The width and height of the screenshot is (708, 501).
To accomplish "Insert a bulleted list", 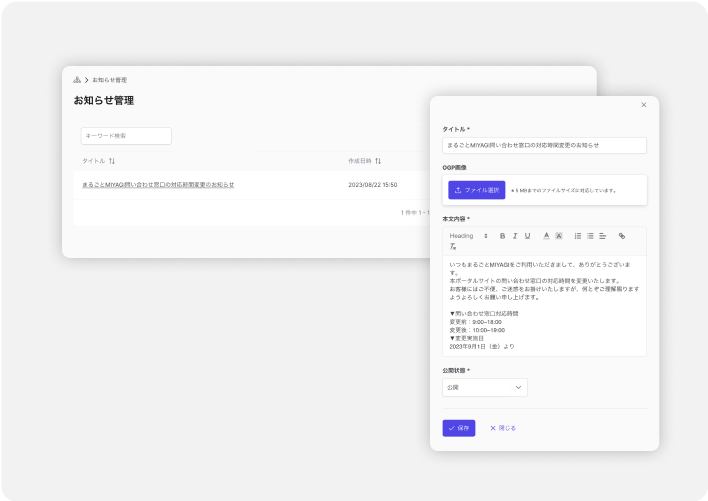I will (x=590, y=236).
